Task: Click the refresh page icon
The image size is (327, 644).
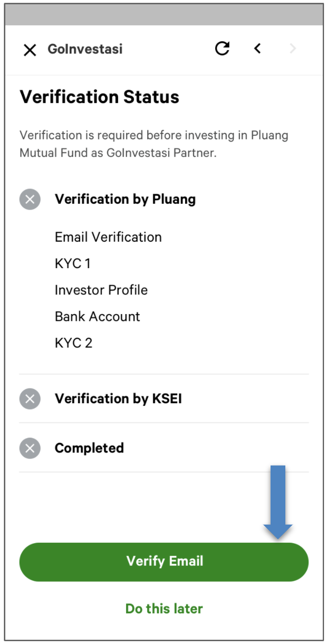Action: point(223,49)
